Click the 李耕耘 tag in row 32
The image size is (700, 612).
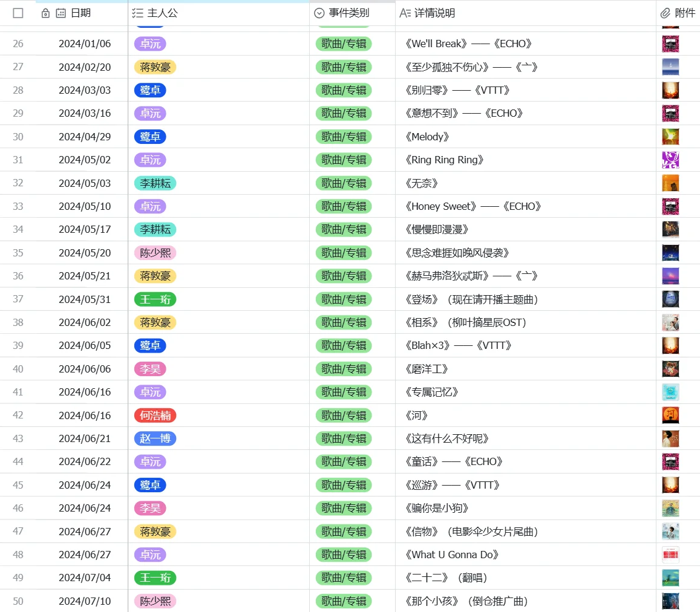(155, 183)
